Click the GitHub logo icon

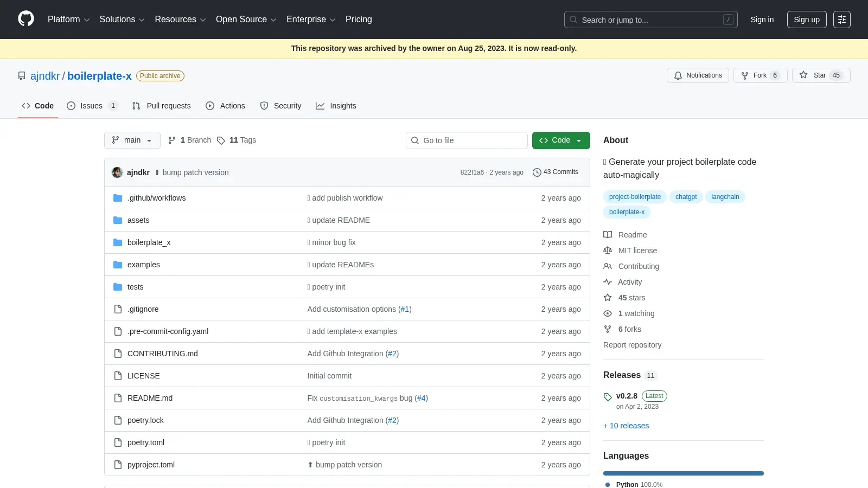[x=26, y=19]
